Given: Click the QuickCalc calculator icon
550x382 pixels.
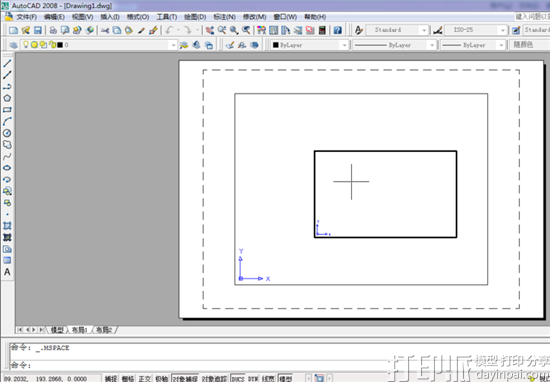Looking at the screenshot, I should pyautogui.click(x=322, y=30).
